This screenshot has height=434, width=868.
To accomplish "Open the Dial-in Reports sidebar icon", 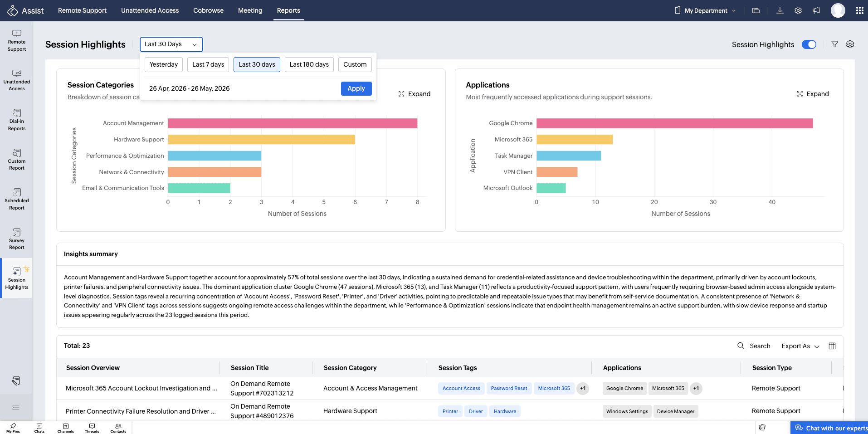I will pyautogui.click(x=17, y=120).
